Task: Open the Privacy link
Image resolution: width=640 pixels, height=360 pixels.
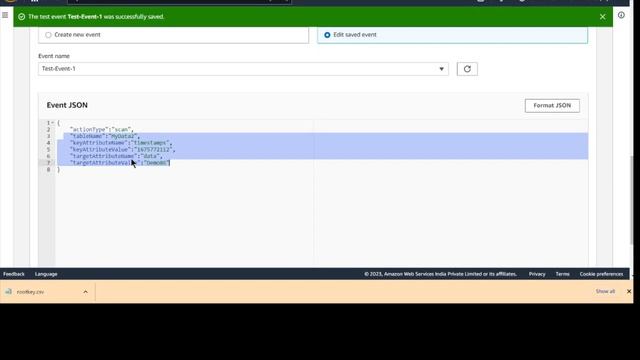Action: coord(537,274)
